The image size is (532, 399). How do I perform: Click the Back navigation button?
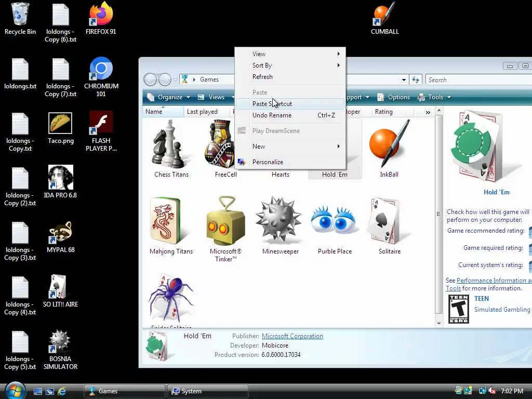pos(150,79)
